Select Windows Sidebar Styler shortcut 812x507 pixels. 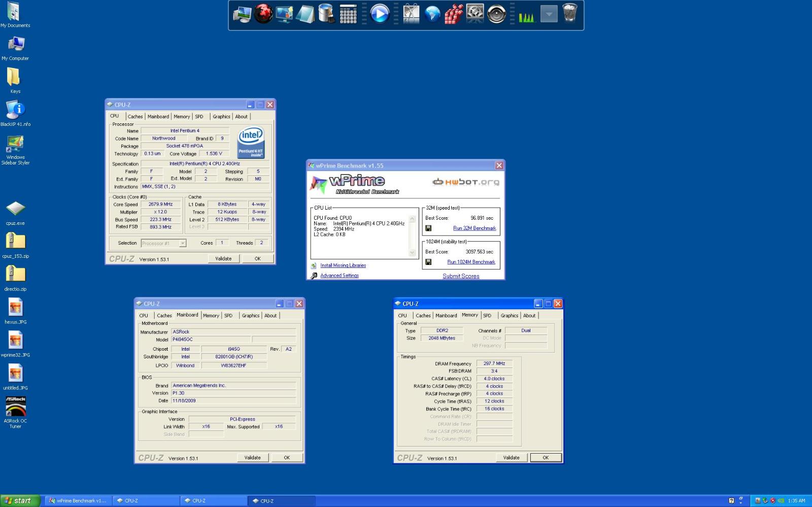[x=15, y=150]
